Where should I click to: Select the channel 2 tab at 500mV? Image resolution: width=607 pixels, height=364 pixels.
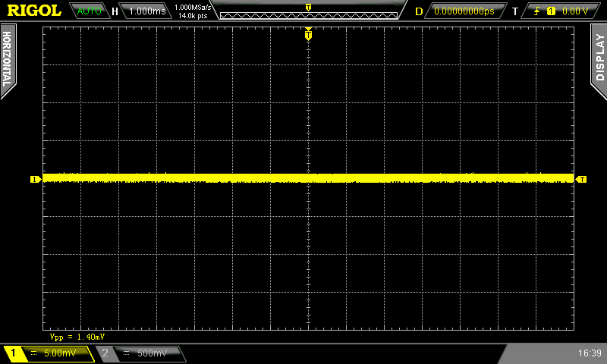point(141,353)
